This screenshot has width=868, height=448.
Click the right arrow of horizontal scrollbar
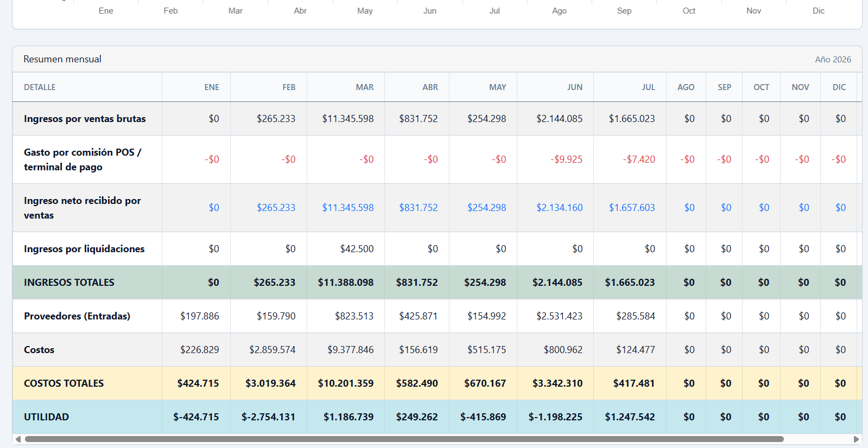(x=857, y=439)
